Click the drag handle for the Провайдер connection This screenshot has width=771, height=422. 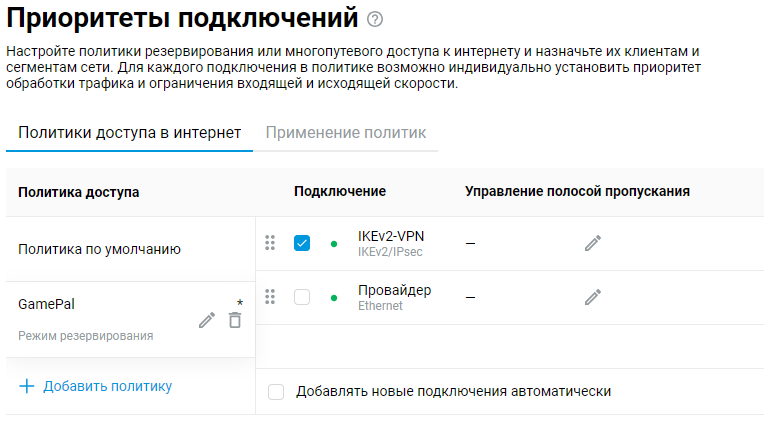point(269,296)
